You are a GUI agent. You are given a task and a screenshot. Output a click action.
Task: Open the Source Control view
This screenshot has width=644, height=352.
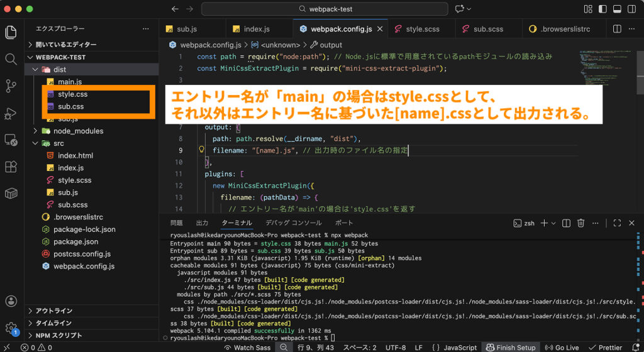point(11,86)
